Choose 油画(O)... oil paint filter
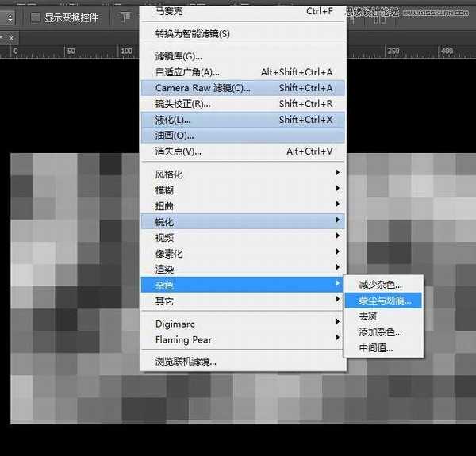Image resolution: width=476 pixels, height=456 pixels. (174, 136)
